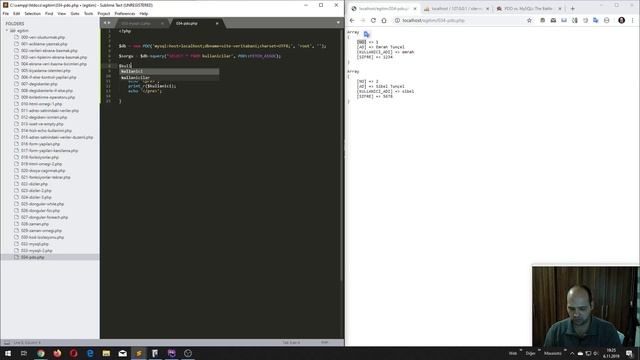Open the Goto menu

pos(75,13)
